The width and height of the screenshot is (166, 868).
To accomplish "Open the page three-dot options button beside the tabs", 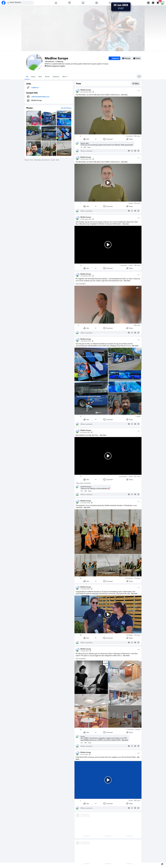I will pos(139,76).
